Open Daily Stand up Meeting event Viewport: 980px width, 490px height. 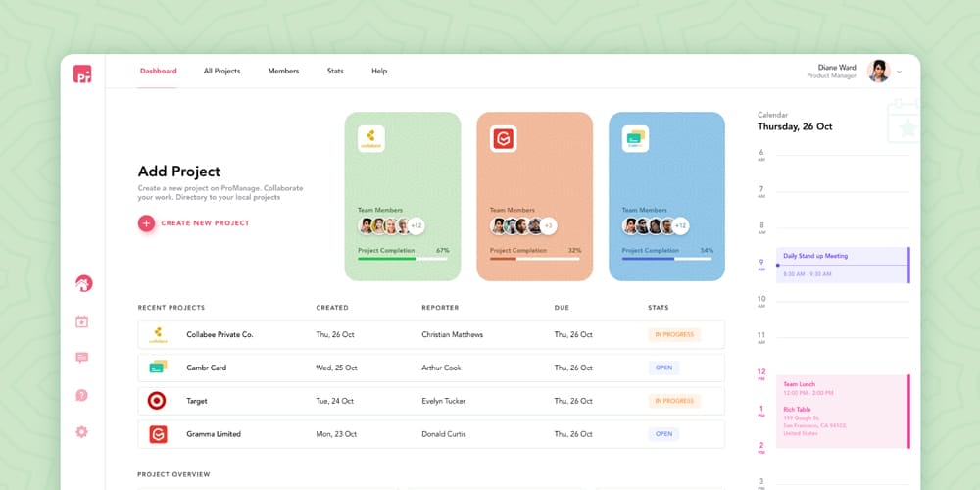(843, 265)
